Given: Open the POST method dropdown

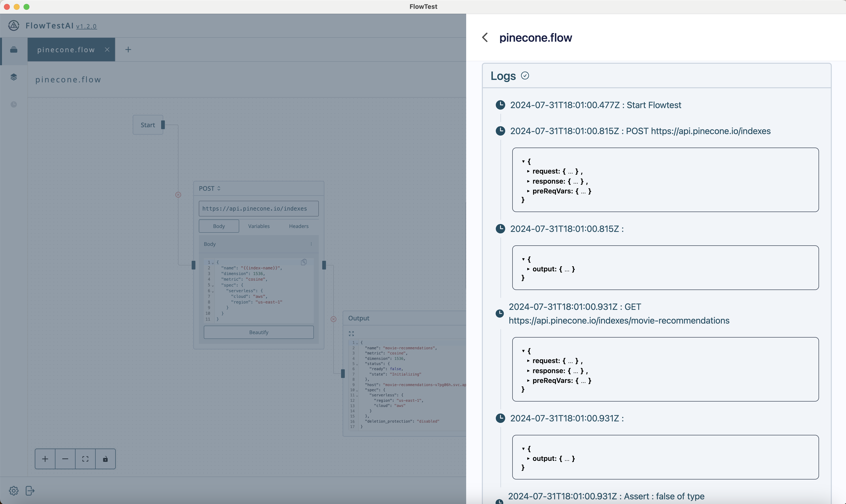Looking at the screenshot, I should click(210, 188).
